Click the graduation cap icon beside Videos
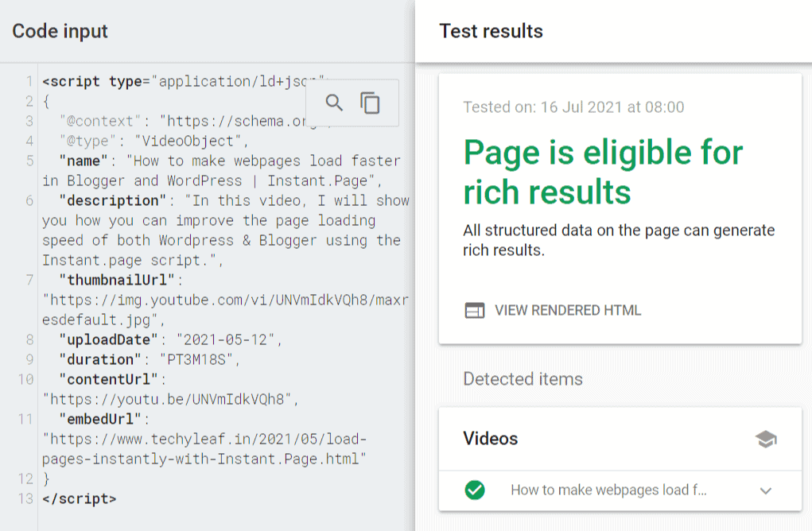The width and height of the screenshot is (812, 531). tap(766, 439)
